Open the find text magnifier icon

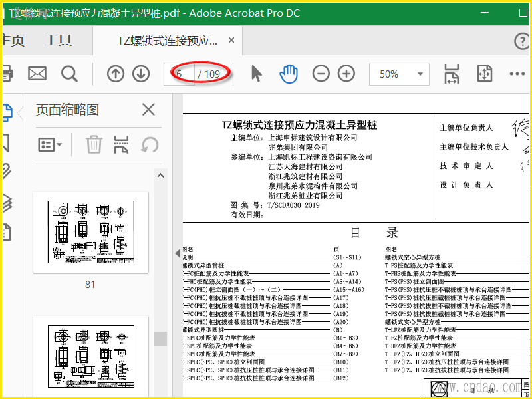pyautogui.click(x=70, y=74)
